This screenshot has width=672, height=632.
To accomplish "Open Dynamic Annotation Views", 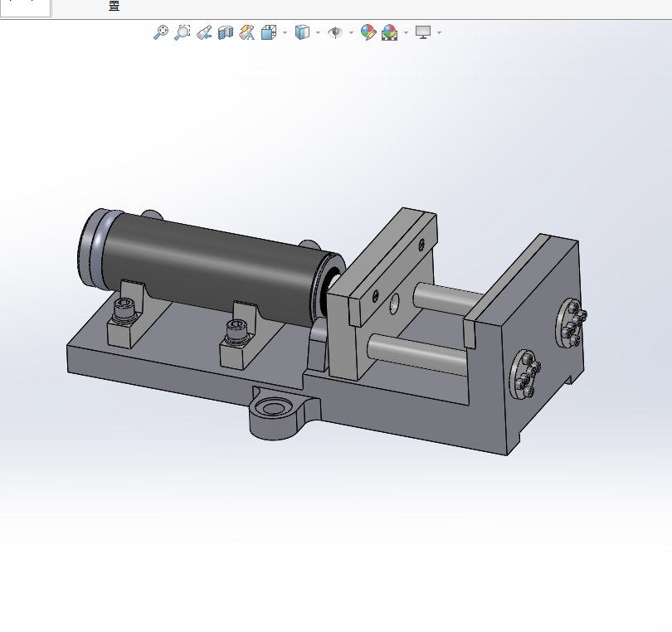I will point(247,32).
